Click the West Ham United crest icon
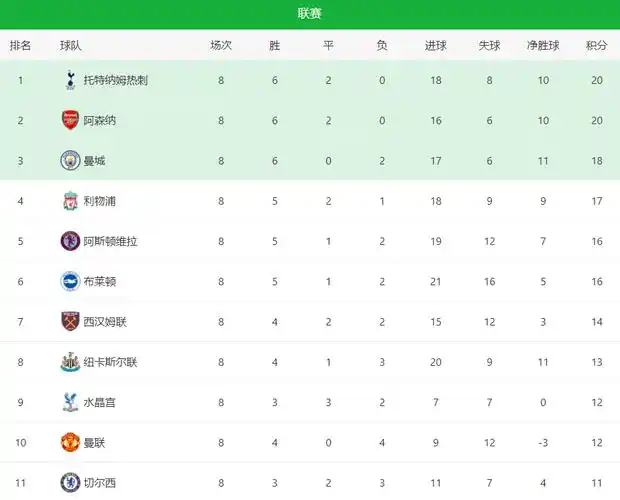 coord(69,321)
